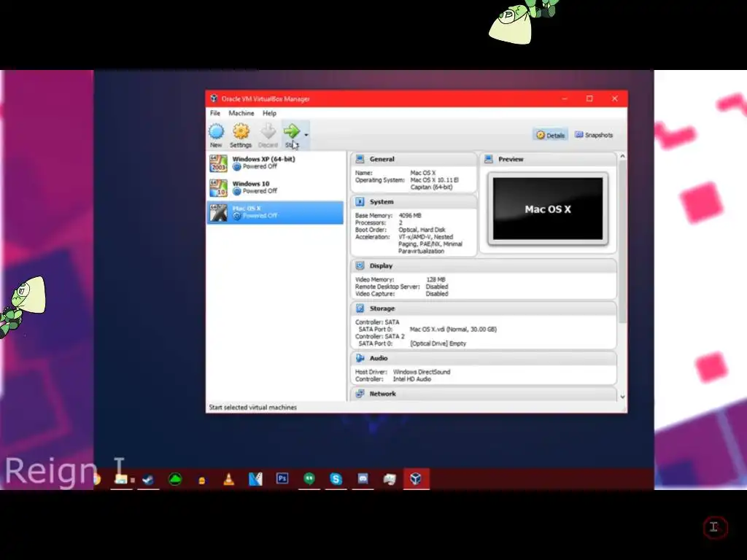Click the Audio section speaker icon
Image resolution: width=747 pixels, height=560 pixels.
(360, 358)
